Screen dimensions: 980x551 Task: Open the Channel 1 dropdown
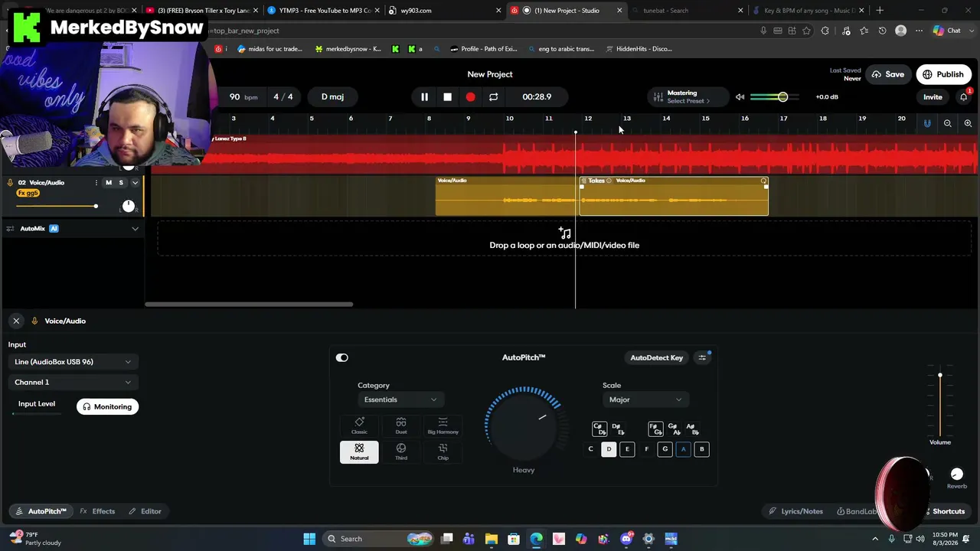tap(73, 383)
